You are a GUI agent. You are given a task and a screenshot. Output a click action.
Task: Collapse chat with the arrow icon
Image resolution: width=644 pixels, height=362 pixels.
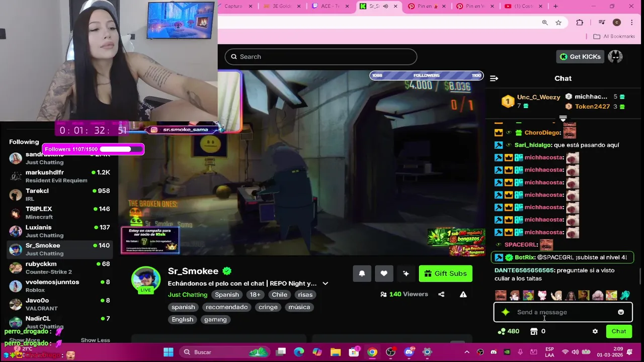coord(494,78)
